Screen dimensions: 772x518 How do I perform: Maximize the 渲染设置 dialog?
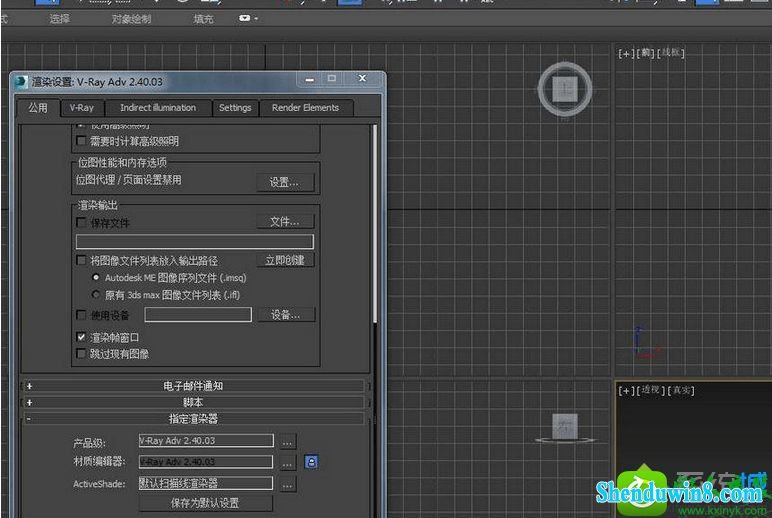(x=332, y=79)
